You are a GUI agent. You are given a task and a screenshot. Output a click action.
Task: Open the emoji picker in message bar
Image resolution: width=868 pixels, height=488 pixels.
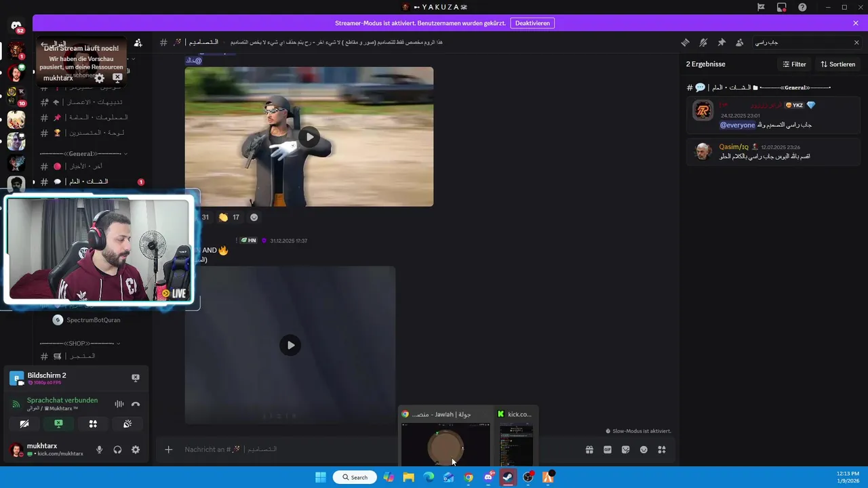pyautogui.click(x=644, y=449)
